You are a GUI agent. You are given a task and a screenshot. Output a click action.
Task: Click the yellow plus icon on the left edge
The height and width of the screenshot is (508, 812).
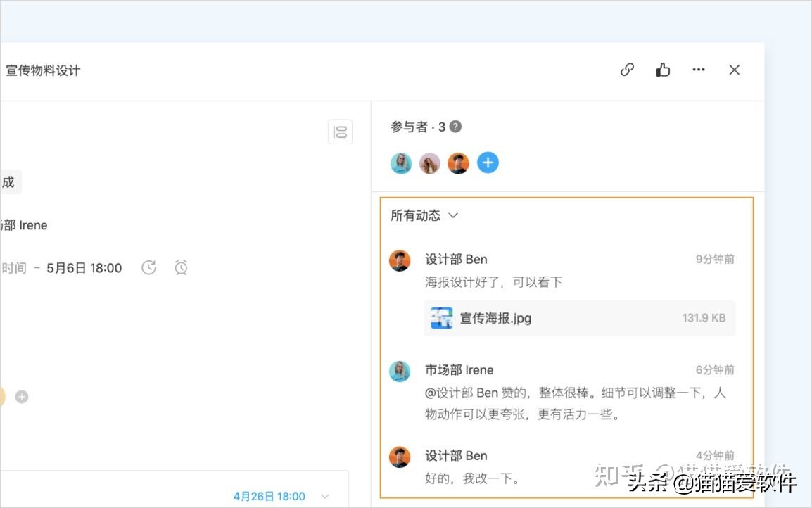(21, 396)
